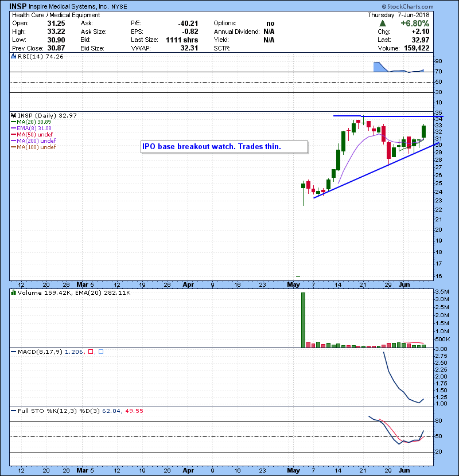Click the Health Care / Medical Equipment label

point(56,15)
